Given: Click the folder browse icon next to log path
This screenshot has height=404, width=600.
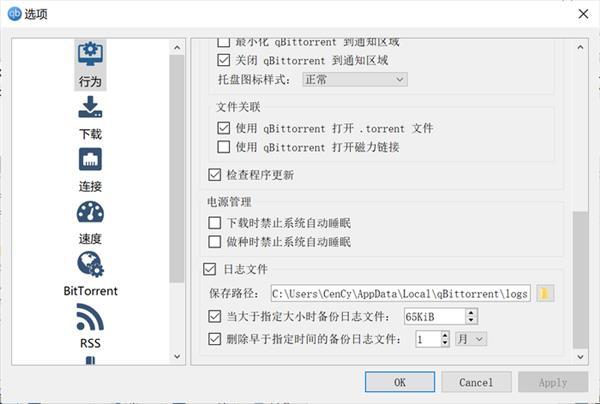Looking at the screenshot, I should point(545,294).
